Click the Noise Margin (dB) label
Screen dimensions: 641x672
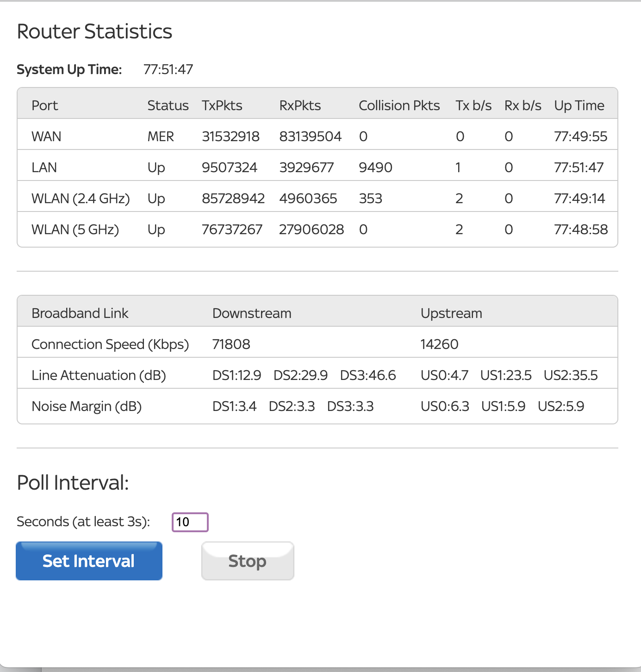coord(87,406)
